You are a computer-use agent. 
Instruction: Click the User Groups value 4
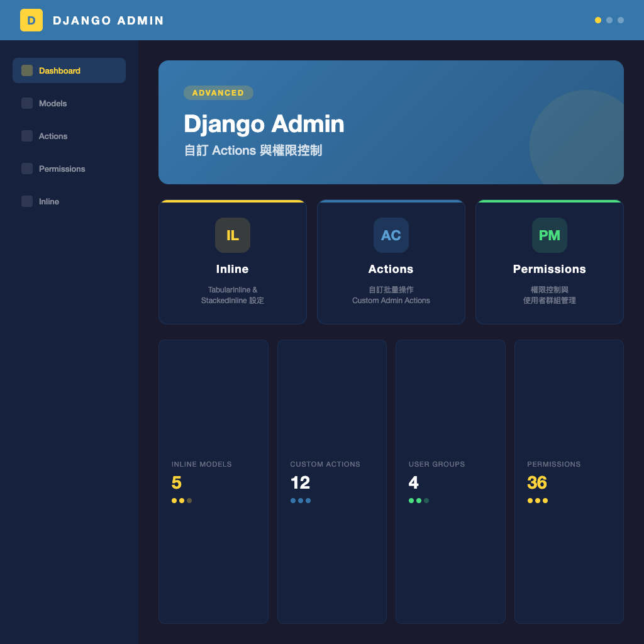(414, 482)
